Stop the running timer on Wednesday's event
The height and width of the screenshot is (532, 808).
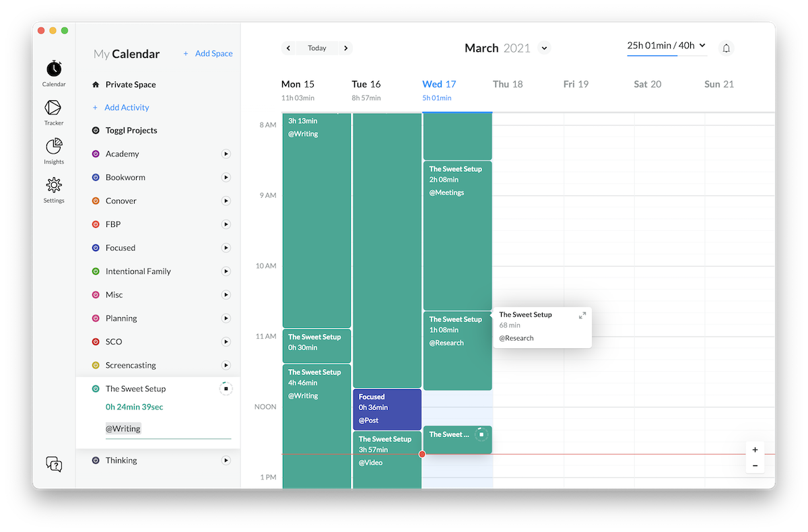pyautogui.click(x=481, y=434)
